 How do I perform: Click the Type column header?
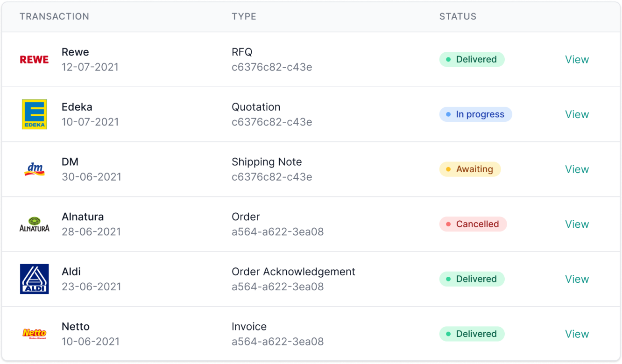coord(244,16)
